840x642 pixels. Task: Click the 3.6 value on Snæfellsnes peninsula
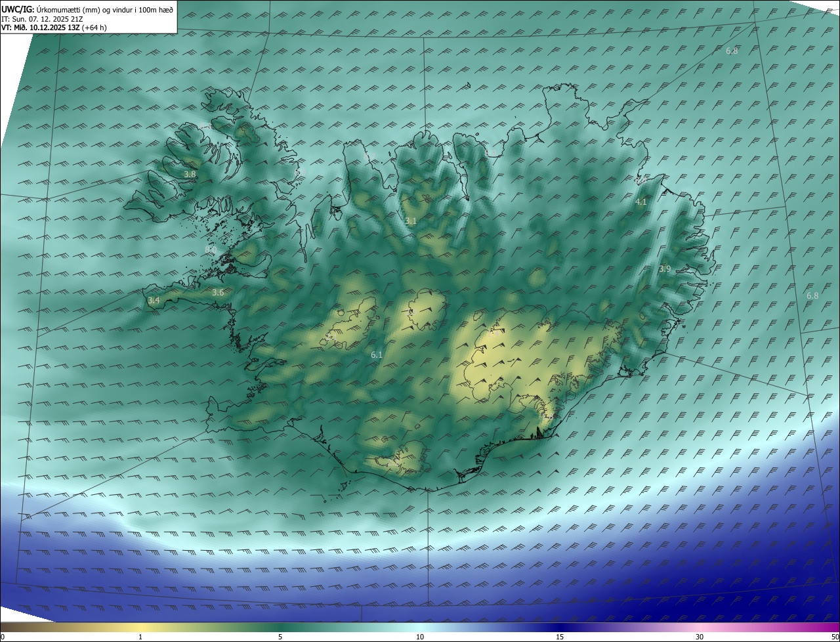coord(218,293)
